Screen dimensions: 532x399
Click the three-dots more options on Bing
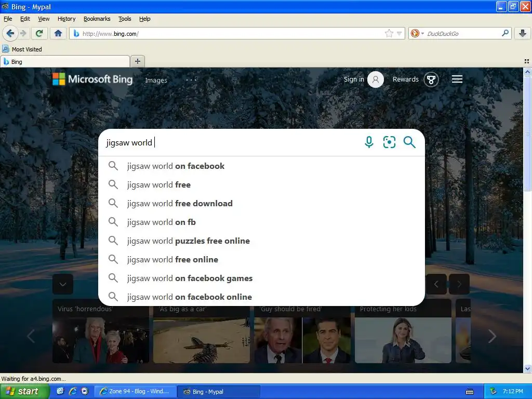(191, 80)
